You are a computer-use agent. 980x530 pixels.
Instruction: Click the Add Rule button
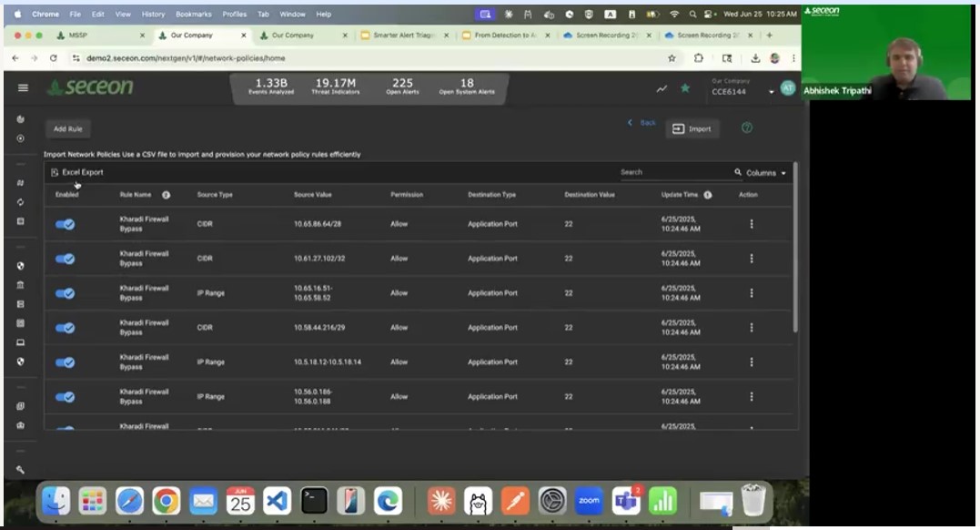pyautogui.click(x=68, y=129)
